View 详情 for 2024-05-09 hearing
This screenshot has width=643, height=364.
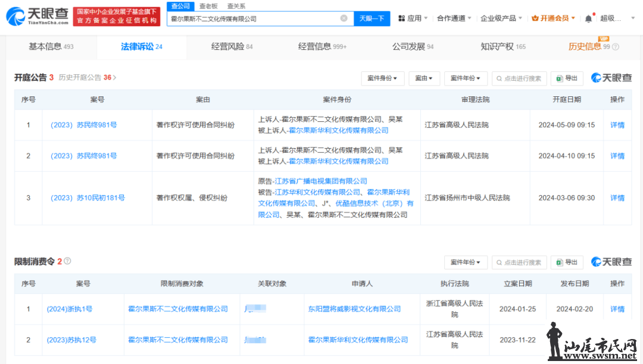[x=617, y=125]
